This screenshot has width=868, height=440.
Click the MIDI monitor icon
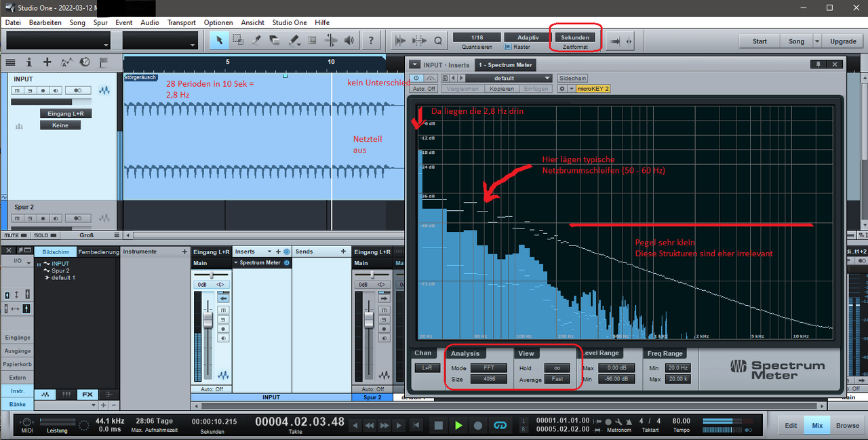pyautogui.click(x=27, y=422)
